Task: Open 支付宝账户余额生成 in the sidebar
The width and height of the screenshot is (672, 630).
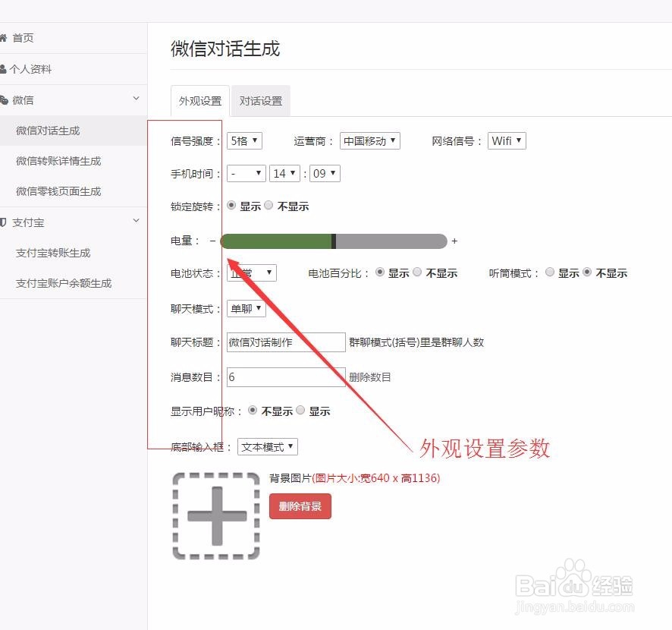Action: pyautogui.click(x=73, y=283)
